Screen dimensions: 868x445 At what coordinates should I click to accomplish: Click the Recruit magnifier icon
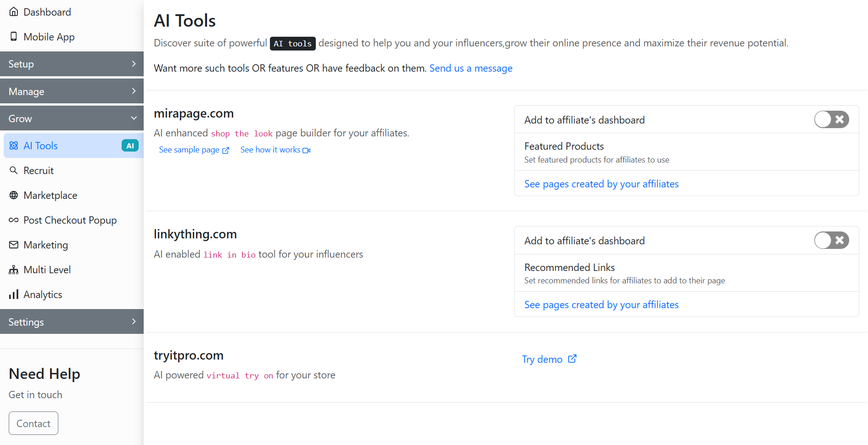[14, 170]
